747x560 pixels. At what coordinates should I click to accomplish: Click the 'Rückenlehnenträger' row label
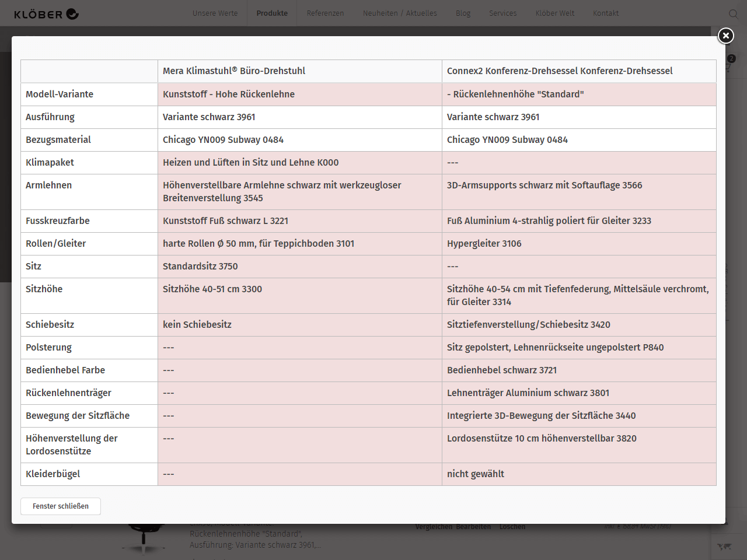(89, 393)
